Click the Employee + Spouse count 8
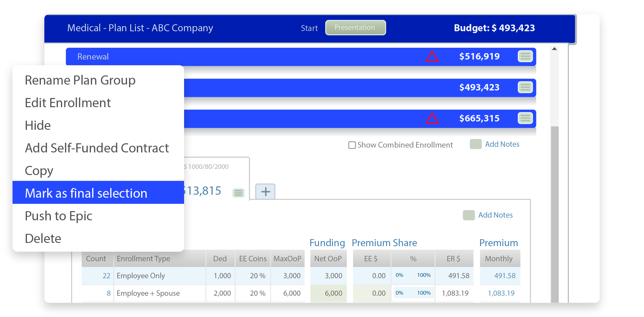Viewport: 644px width, 317px height. (x=108, y=293)
